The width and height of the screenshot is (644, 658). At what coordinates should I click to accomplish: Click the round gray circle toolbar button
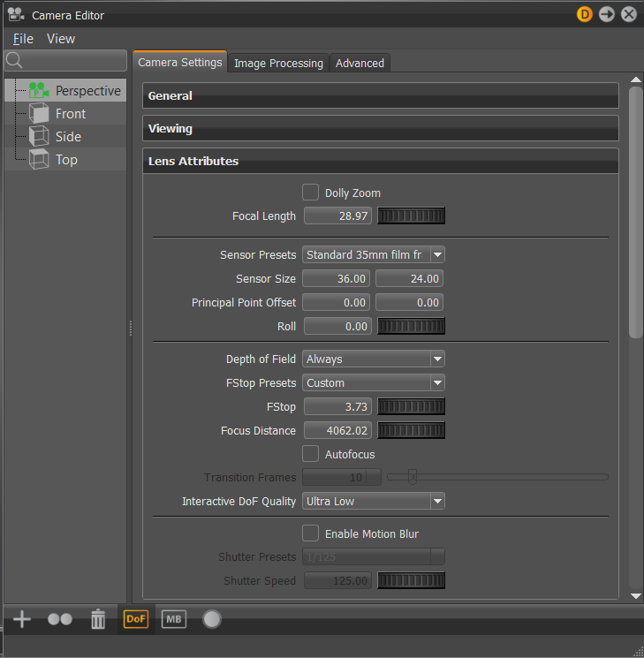coord(212,619)
